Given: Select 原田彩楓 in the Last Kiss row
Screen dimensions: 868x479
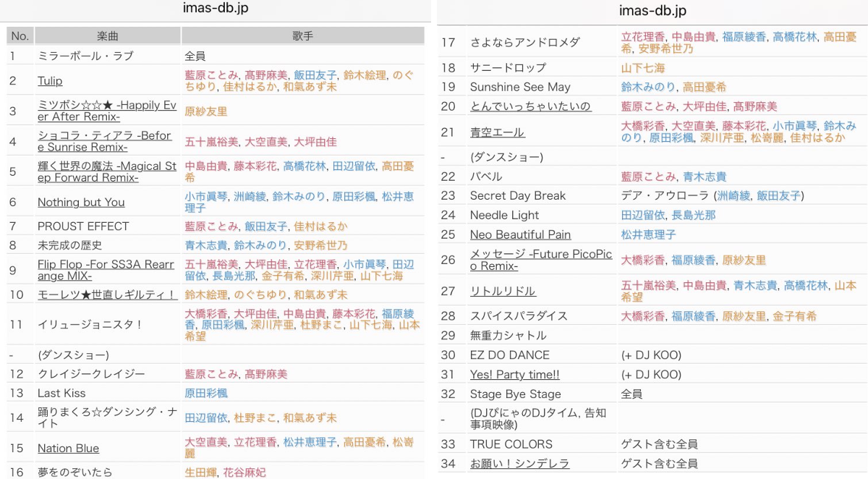Looking at the screenshot, I should point(206,393).
